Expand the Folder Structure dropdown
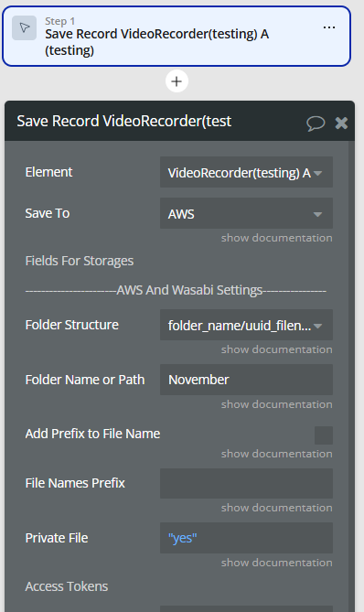The width and height of the screenshot is (364, 612). coord(246,325)
